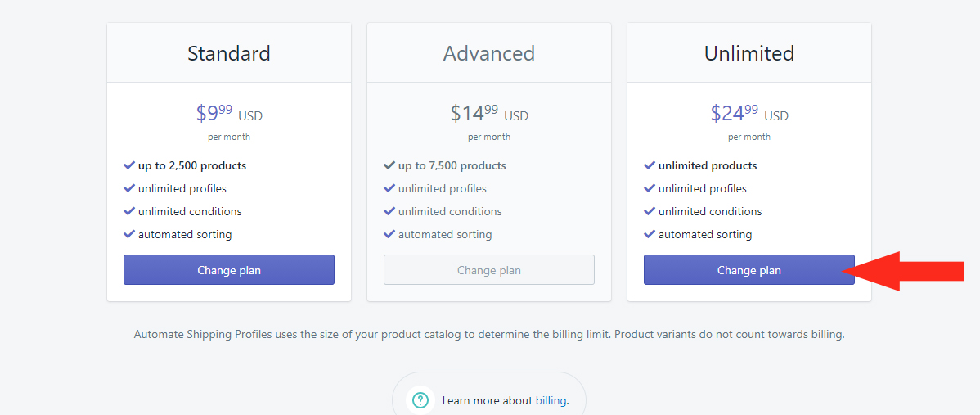The height and width of the screenshot is (415, 980).
Task: Click the disabled Advanced Change plan button
Action: (x=488, y=270)
